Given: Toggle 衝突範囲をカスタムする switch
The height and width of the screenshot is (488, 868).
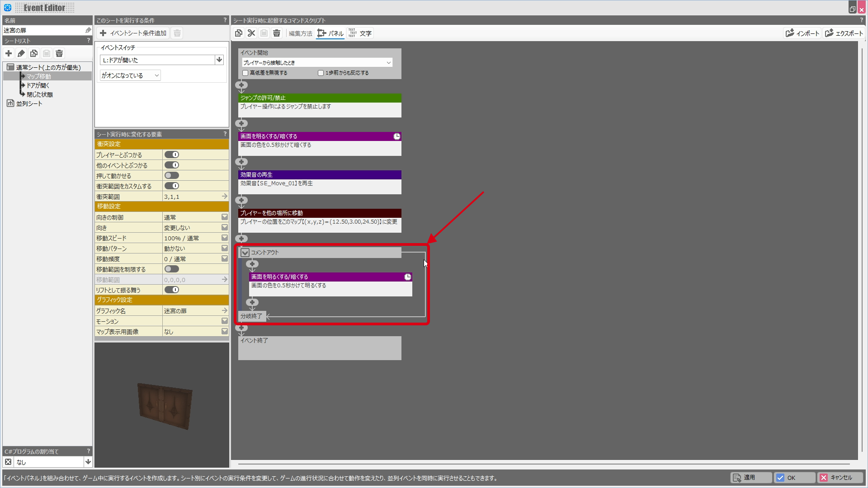Looking at the screenshot, I should pyautogui.click(x=172, y=186).
